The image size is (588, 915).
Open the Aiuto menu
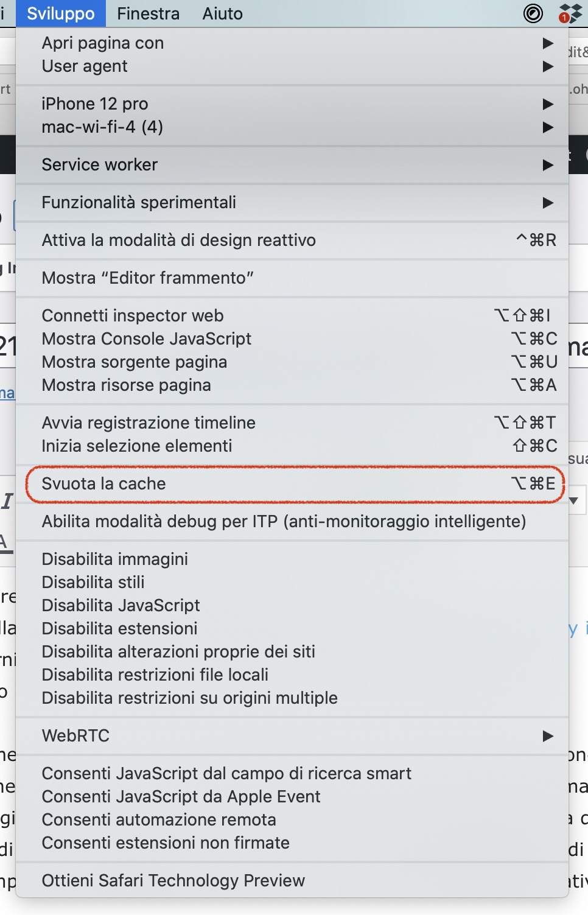coord(222,13)
